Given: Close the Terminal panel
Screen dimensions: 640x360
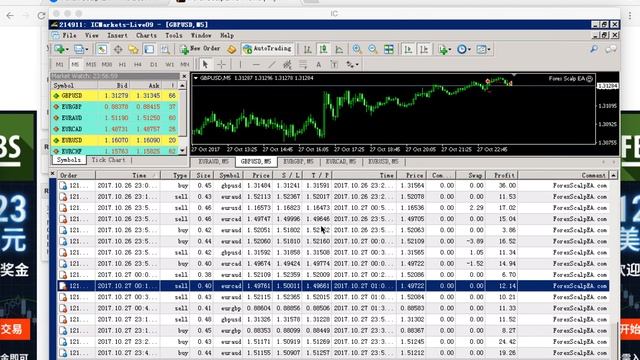Looking at the screenshot, I should coord(52,174).
